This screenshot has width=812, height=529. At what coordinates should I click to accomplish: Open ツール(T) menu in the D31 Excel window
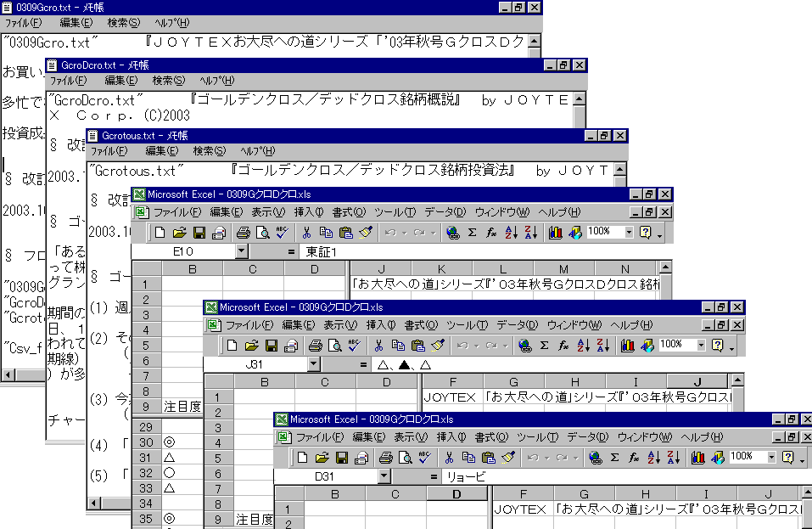click(538, 437)
